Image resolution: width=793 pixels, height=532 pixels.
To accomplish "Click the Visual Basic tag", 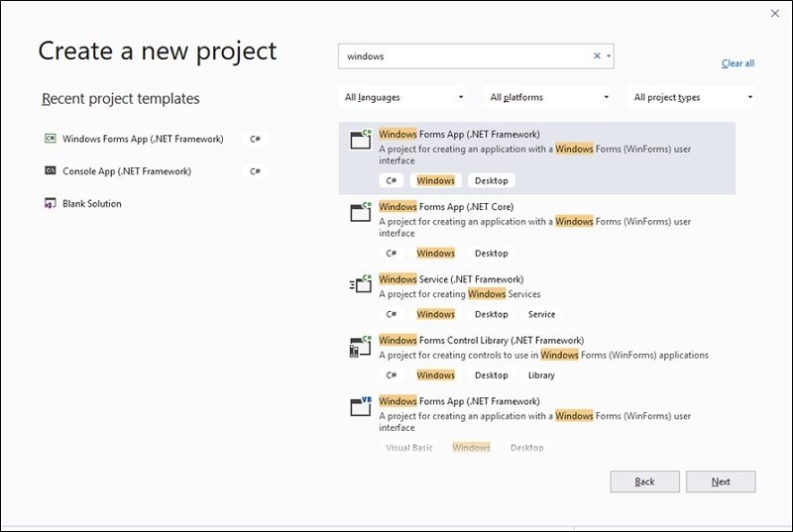I will [x=409, y=448].
